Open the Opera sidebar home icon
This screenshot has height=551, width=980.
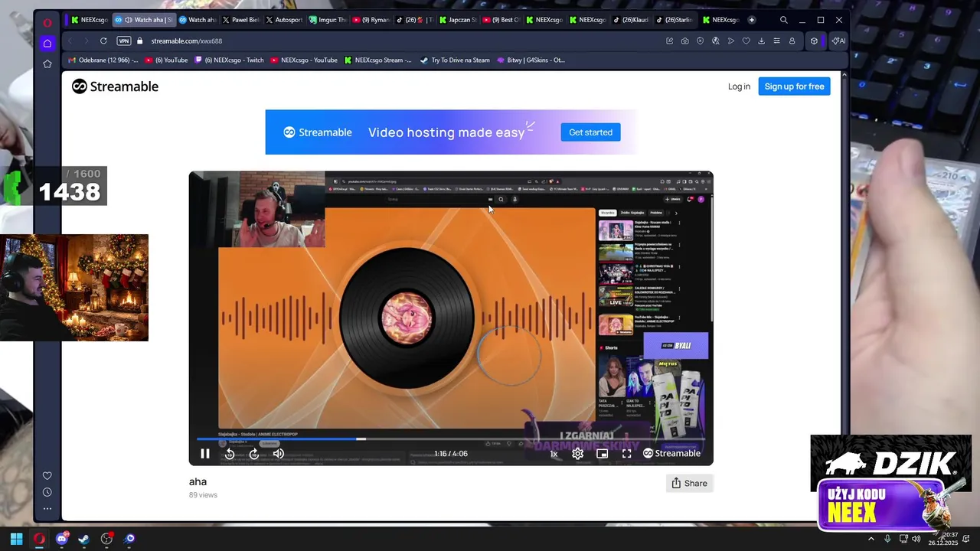47,44
